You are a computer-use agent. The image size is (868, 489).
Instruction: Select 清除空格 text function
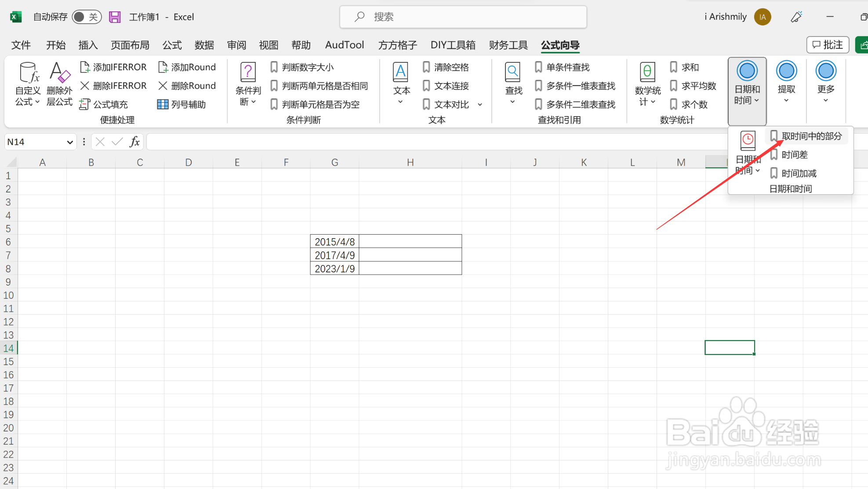tap(446, 67)
